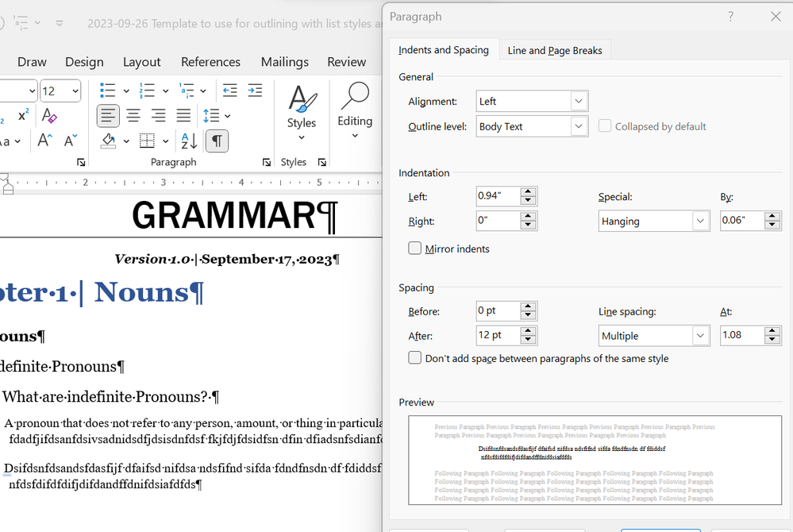Viewport: 793px width, 532px height.
Task: Enable Mirror indents checkbox
Action: pos(414,249)
